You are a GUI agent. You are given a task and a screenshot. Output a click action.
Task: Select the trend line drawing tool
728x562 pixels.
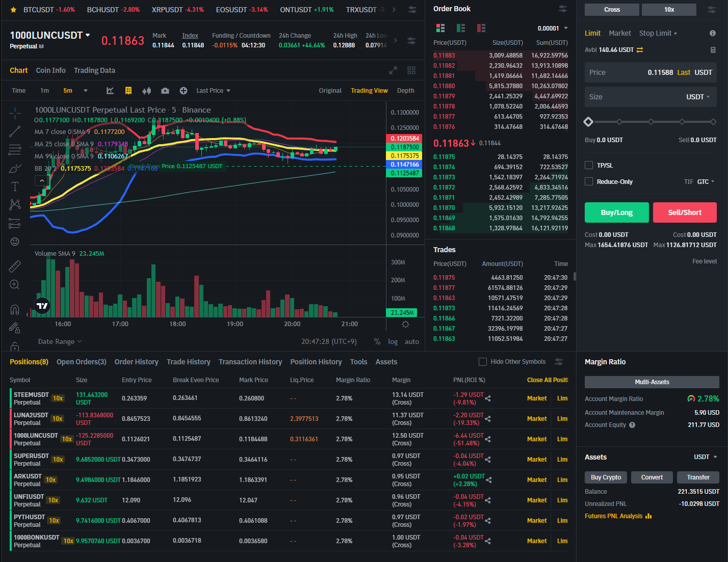[15, 131]
